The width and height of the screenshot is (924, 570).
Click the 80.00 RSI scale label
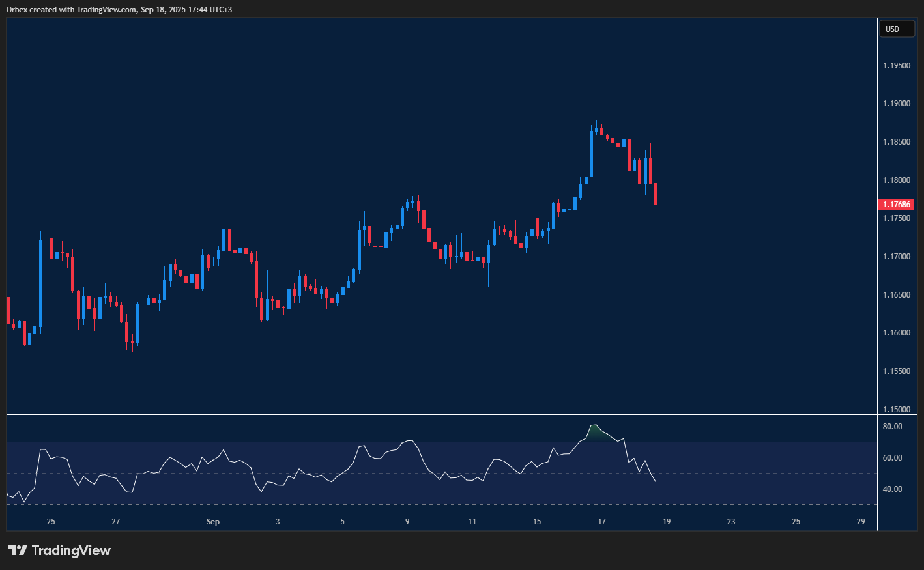coord(892,427)
